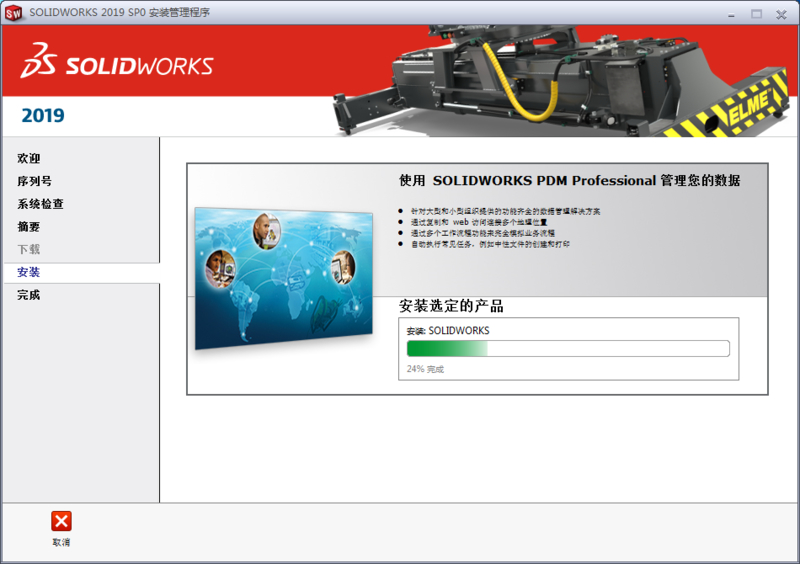Click the red Cancel X icon
The width and height of the screenshot is (800, 564).
[x=61, y=521]
